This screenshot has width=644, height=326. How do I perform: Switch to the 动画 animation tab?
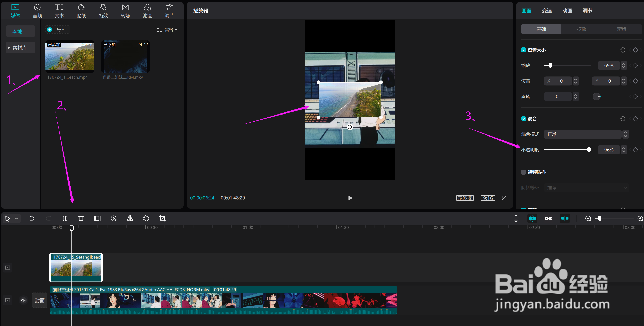click(567, 11)
